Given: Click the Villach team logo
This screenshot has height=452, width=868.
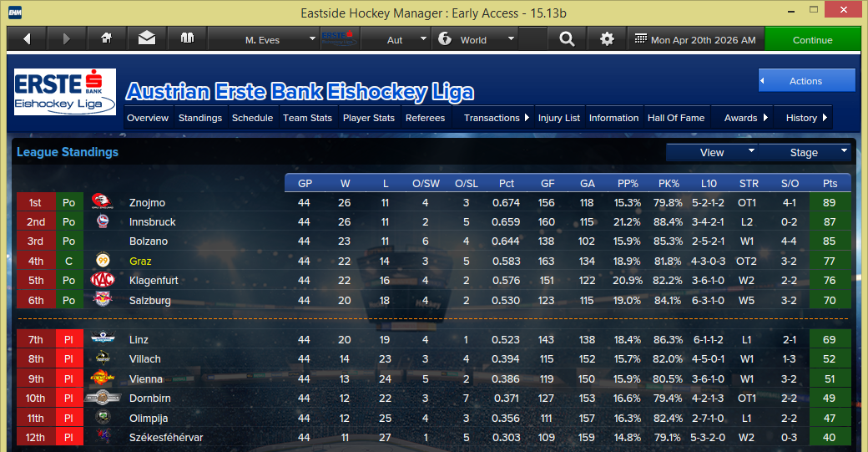Looking at the screenshot, I should pyautogui.click(x=103, y=358).
